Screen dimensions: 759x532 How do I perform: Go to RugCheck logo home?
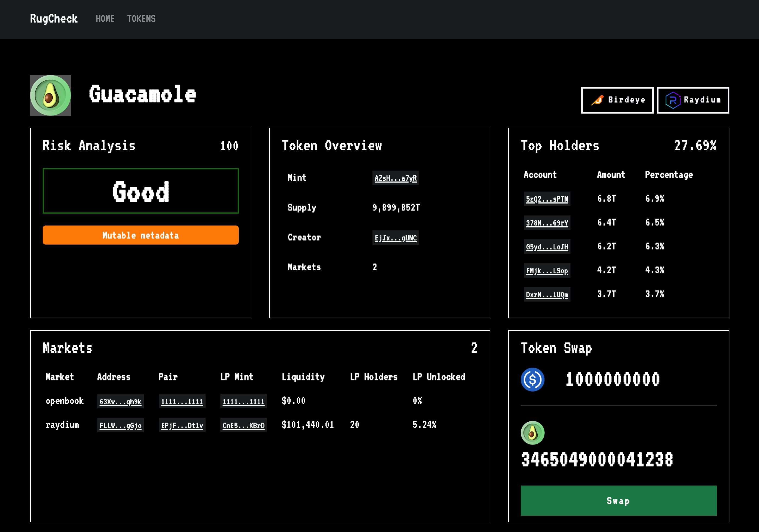tap(54, 19)
